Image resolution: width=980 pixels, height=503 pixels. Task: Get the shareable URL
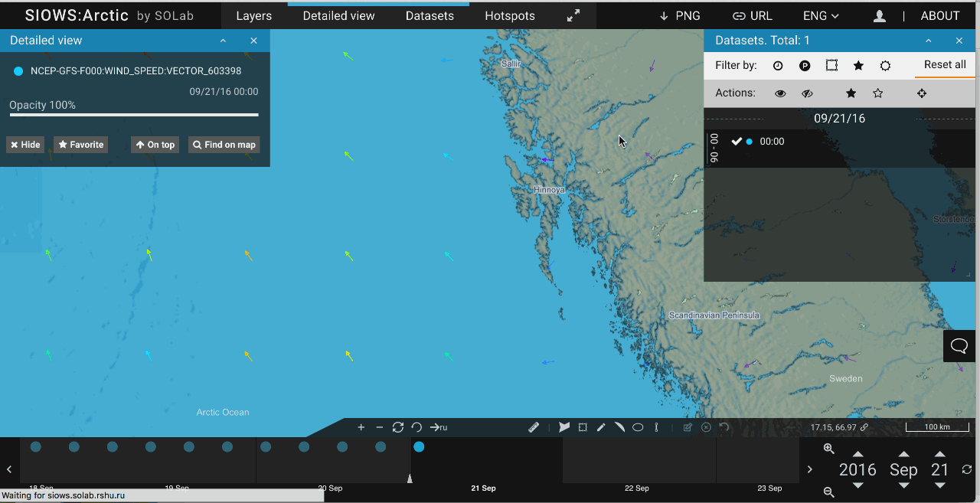click(x=752, y=15)
